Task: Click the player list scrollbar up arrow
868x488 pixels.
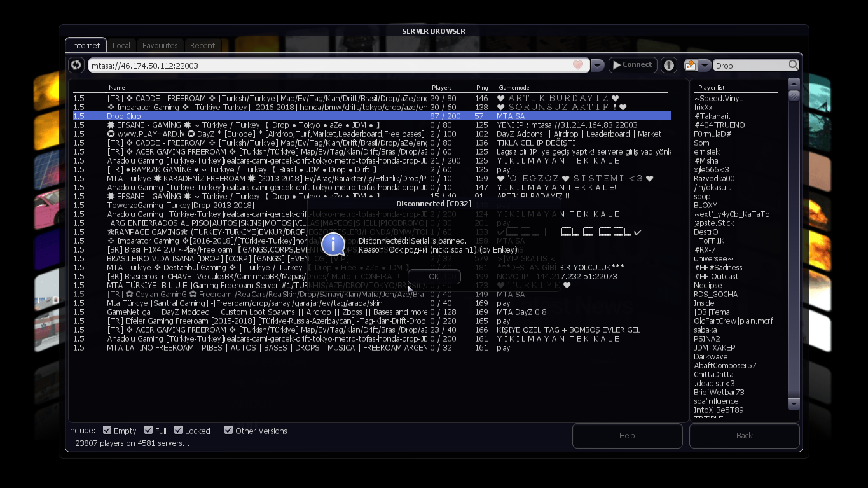Action: coord(794,83)
